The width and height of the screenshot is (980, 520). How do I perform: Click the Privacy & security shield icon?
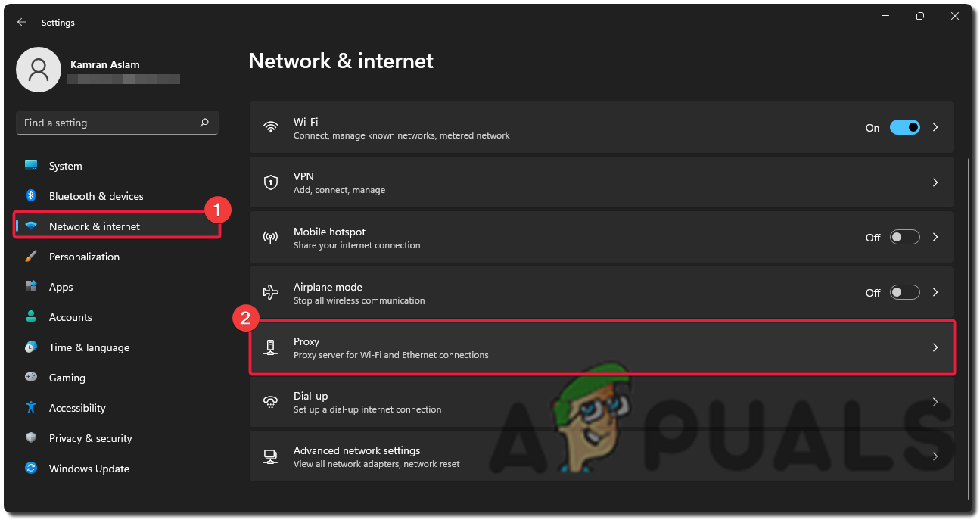pyautogui.click(x=31, y=438)
